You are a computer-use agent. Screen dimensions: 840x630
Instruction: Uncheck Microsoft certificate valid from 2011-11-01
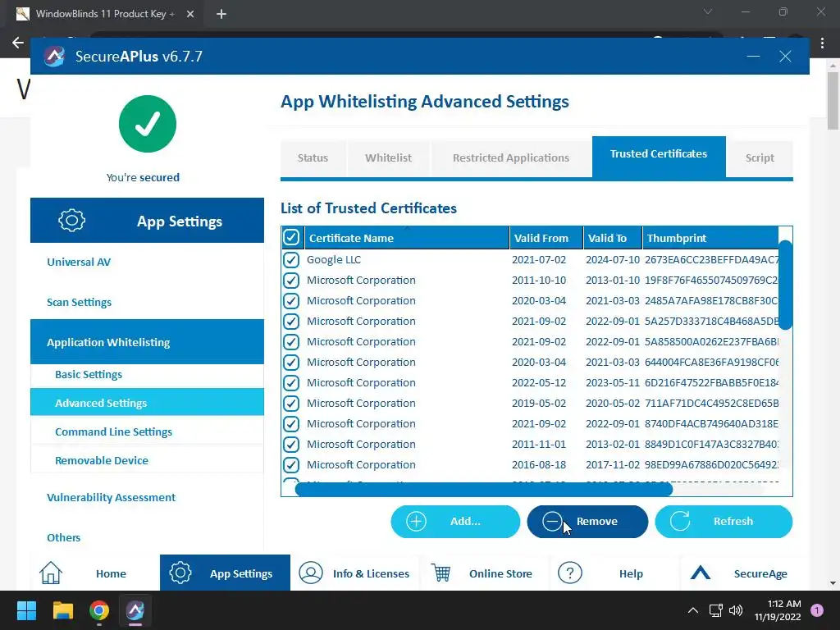coord(291,445)
